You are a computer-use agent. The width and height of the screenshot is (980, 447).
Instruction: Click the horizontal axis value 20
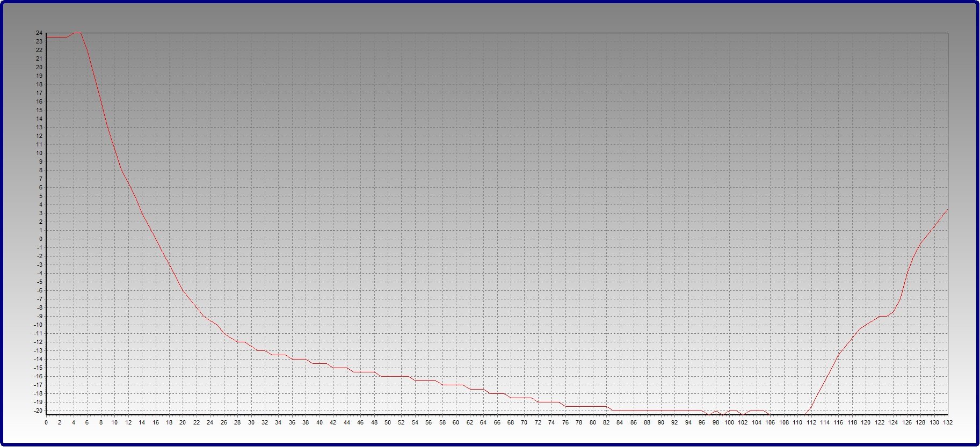[183, 423]
